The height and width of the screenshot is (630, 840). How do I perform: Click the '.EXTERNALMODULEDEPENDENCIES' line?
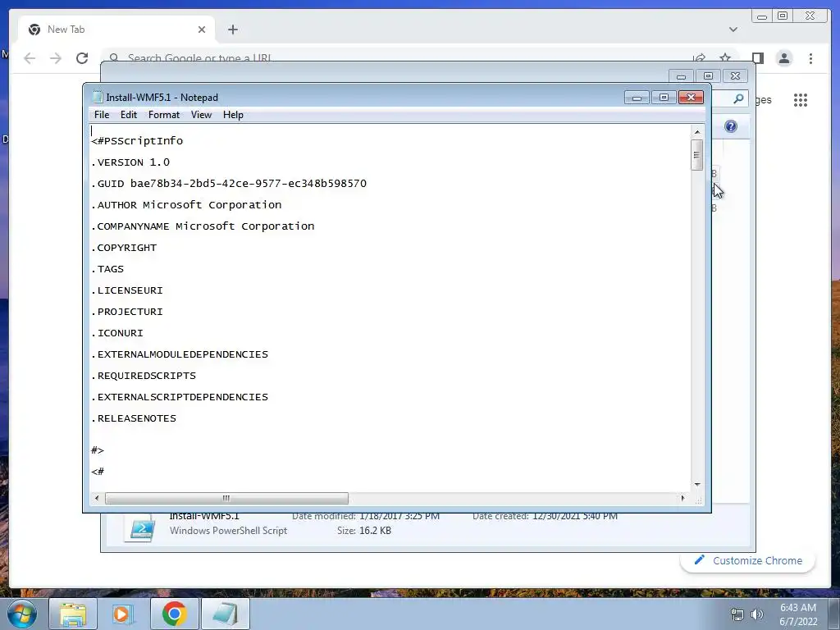click(x=180, y=354)
